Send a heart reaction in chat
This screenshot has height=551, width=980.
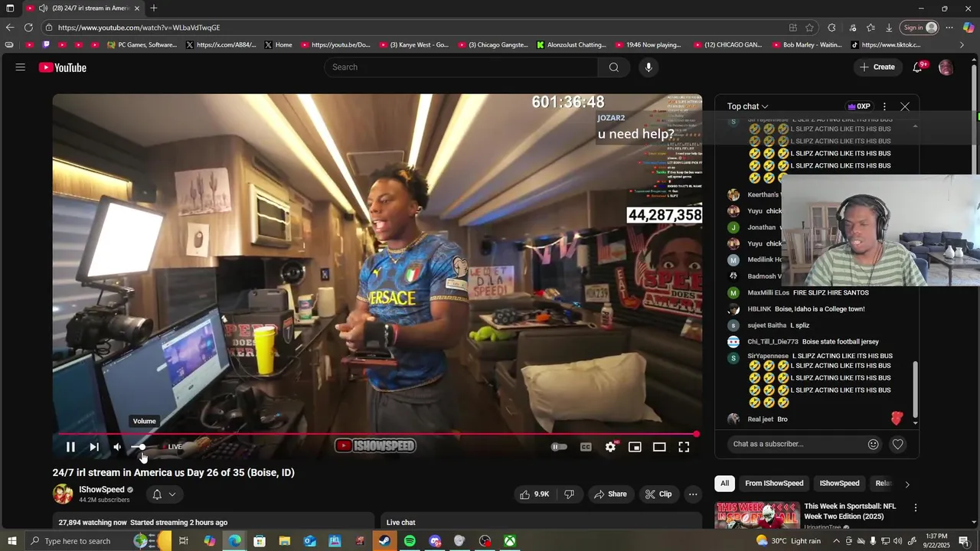(898, 444)
